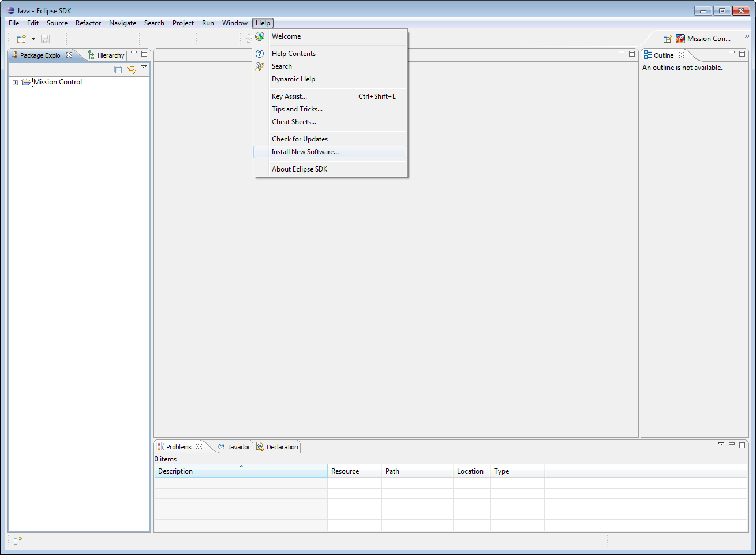Close the Outline view tab

click(682, 55)
